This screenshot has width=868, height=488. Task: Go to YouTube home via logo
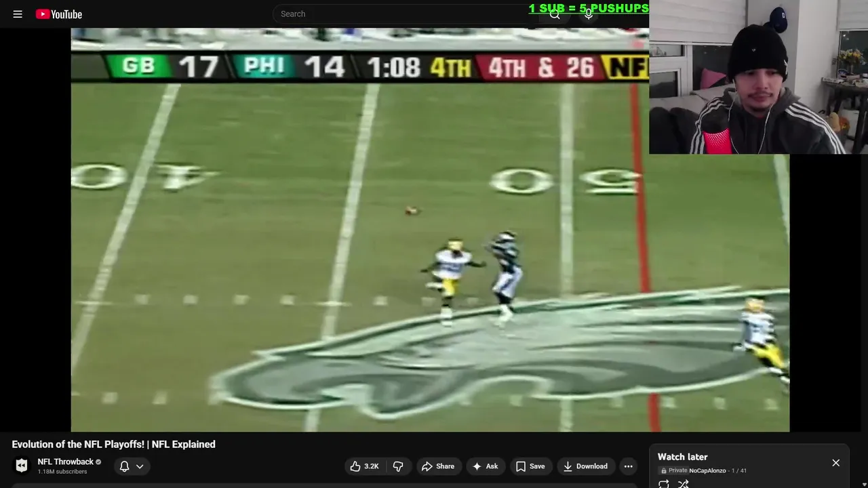pos(59,14)
